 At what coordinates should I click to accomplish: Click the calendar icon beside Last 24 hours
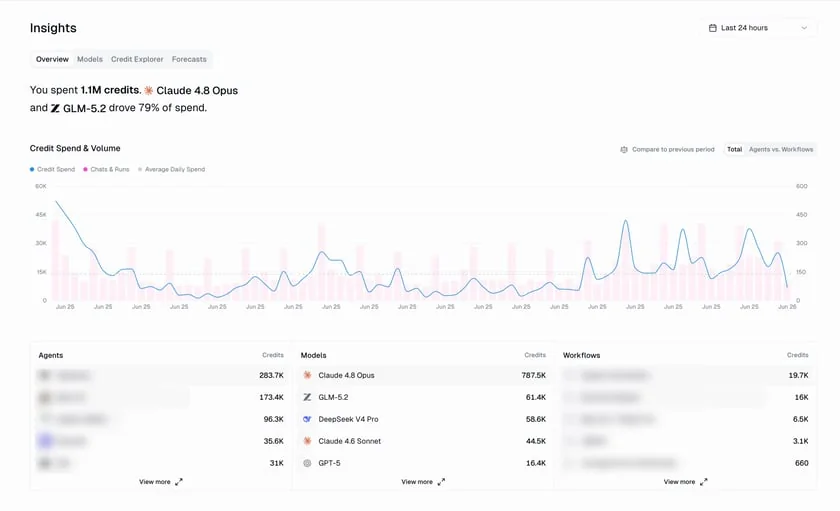pos(712,28)
